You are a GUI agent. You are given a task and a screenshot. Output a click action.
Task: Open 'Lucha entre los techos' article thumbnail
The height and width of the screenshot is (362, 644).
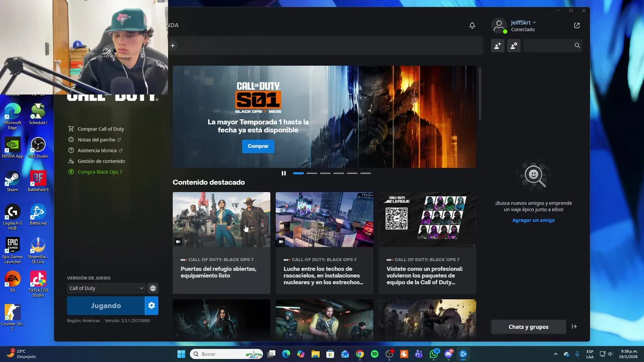(x=325, y=219)
